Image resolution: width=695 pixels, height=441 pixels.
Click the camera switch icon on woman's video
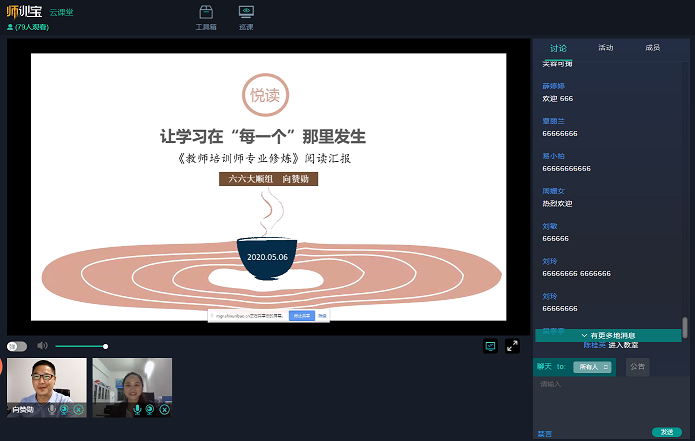click(x=150, y=409)
